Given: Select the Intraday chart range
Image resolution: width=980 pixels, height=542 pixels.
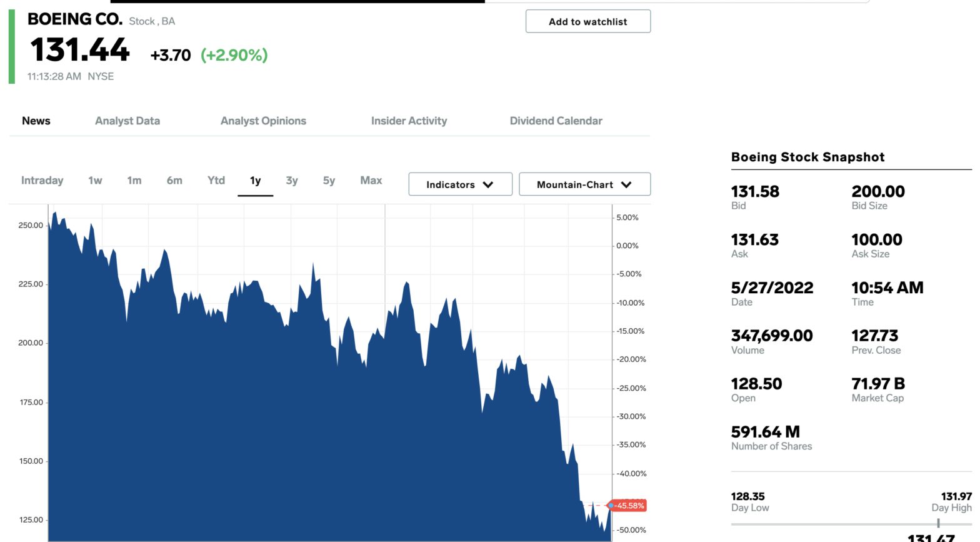Looking at the screenshot, I should click(42, 181).
